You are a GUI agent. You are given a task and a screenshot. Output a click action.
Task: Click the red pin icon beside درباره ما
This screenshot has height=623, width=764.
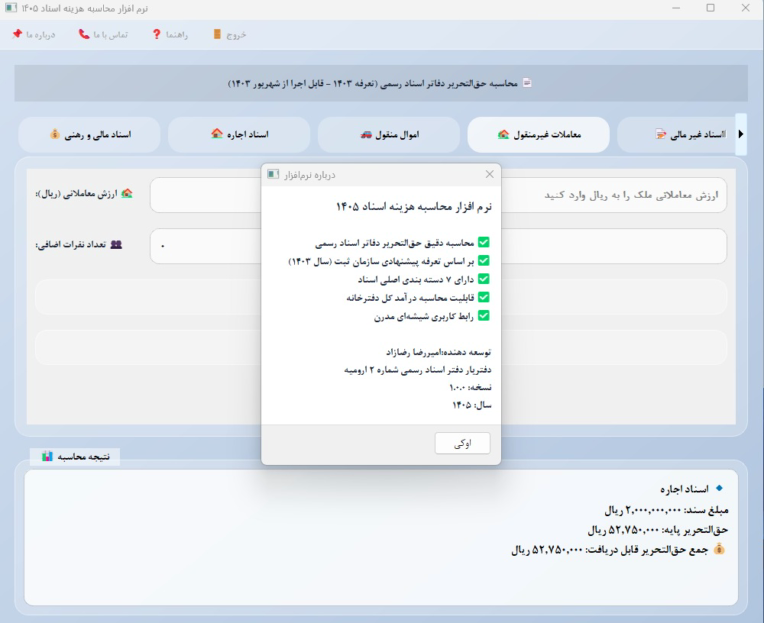tap(17, 34)
